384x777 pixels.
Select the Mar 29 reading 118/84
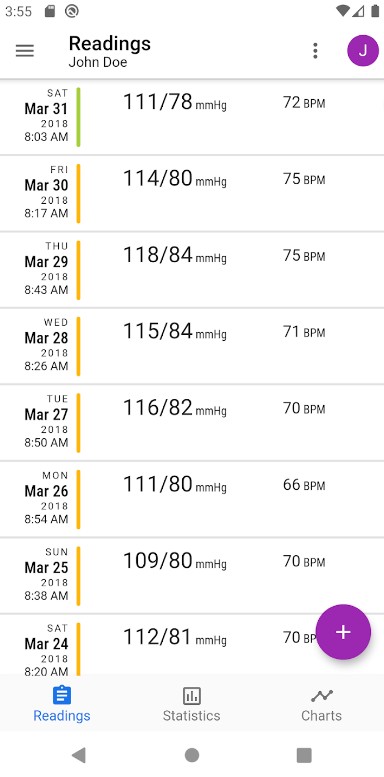point(192,270)
